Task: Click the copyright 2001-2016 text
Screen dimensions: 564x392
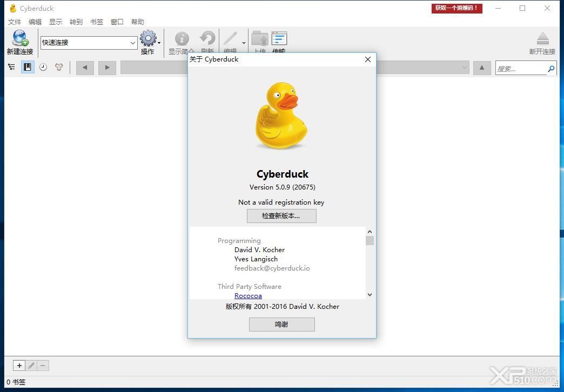Action: [283, 307]
